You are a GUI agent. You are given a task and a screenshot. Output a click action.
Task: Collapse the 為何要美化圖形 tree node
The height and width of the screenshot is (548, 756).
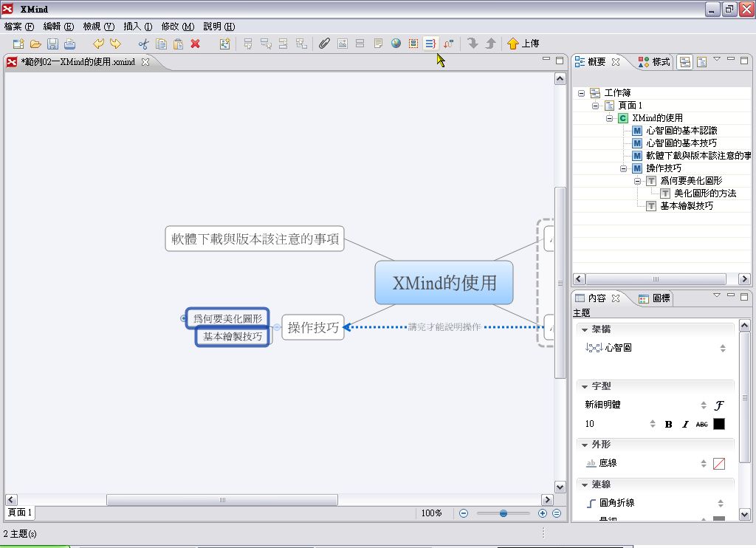click(637, 181)
